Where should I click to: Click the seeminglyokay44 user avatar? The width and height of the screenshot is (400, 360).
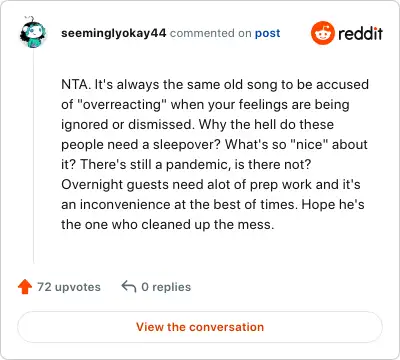point(33,32)
